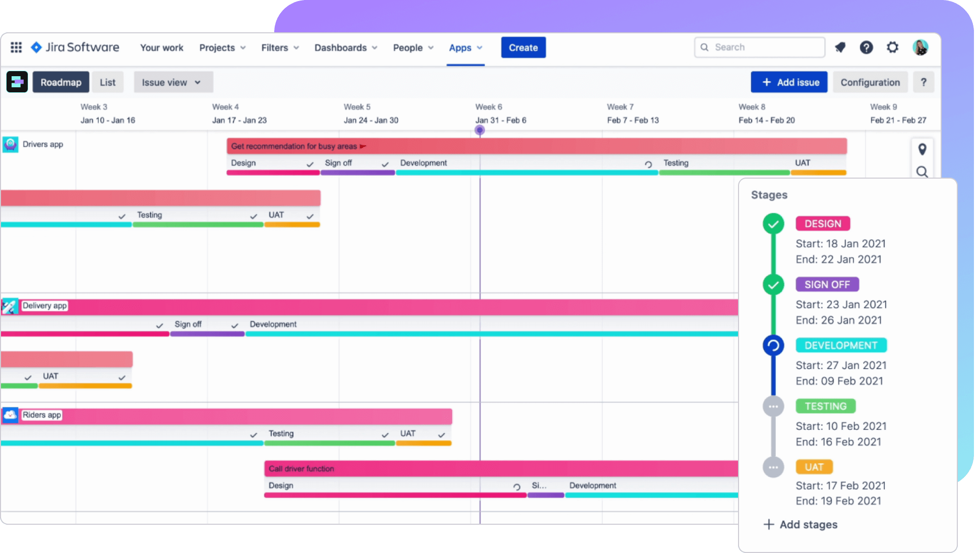The image size is (980, 553).
Task: Open the app switcher grid icon
Action: point(16,47)
